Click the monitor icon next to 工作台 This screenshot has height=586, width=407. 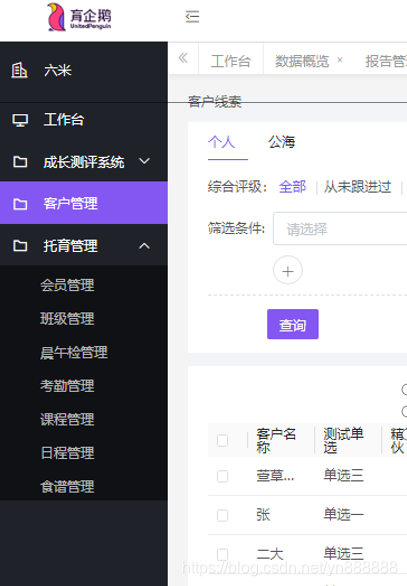(20, 120)
